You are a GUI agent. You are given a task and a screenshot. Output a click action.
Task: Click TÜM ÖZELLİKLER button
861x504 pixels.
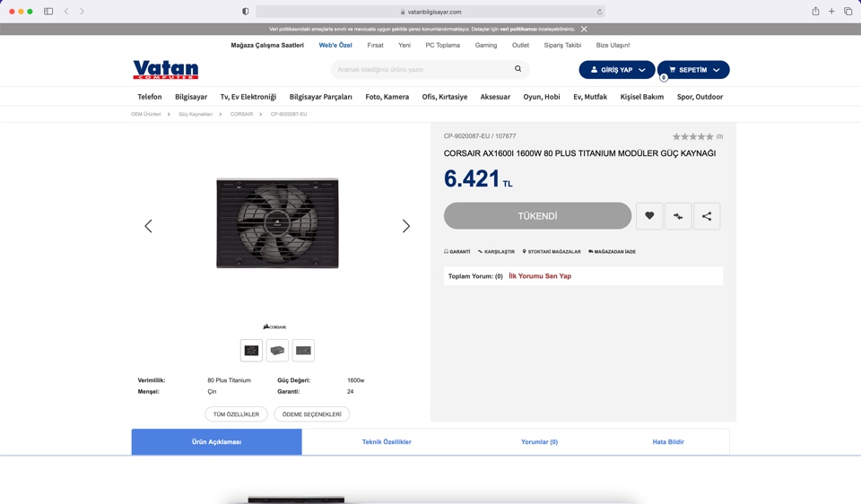tap(236, 414)
